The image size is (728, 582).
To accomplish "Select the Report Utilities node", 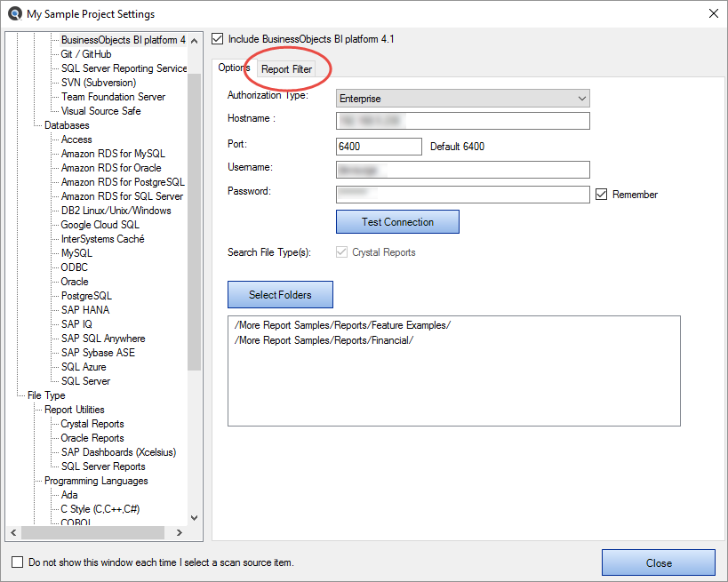I will pyautogui.click(x=75, y=410).
